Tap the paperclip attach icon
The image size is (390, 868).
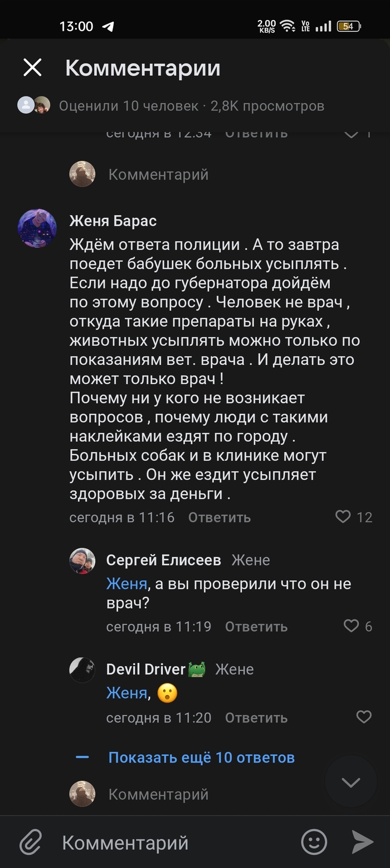click(31, 842)
